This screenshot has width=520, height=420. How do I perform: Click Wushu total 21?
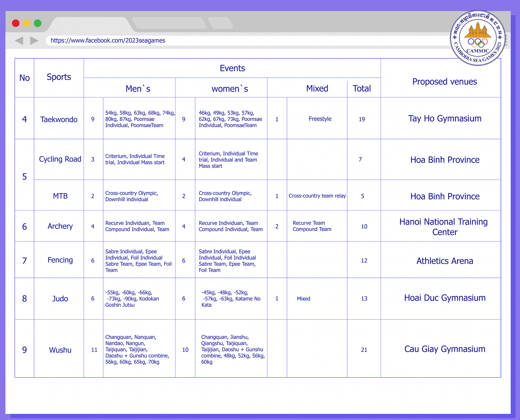point(364,350)
